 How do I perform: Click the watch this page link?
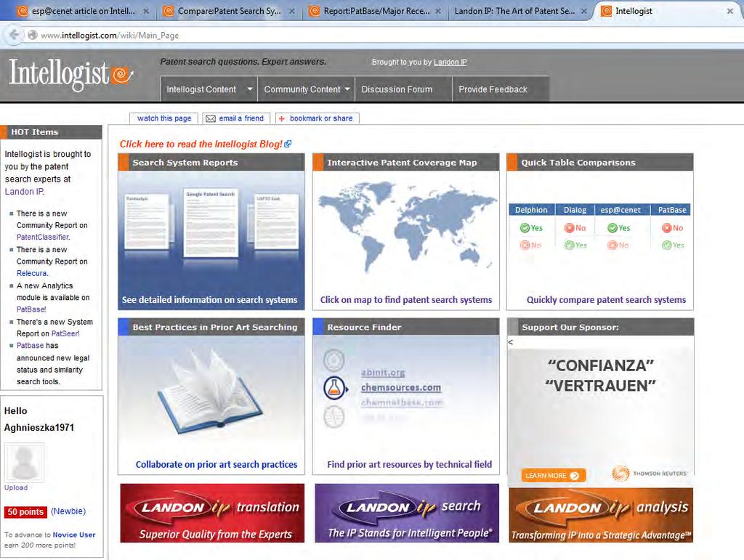pos(164,118)
